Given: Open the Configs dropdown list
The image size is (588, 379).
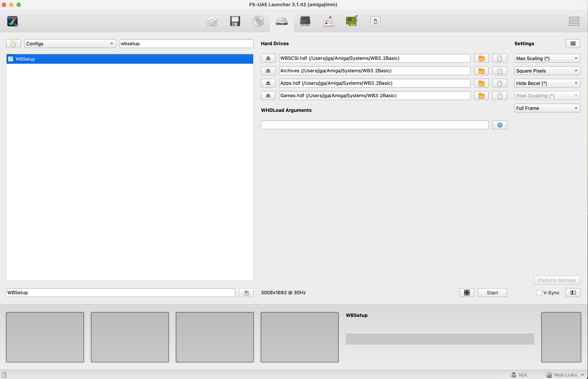Looking at the screenshot, I should point(70,44).
